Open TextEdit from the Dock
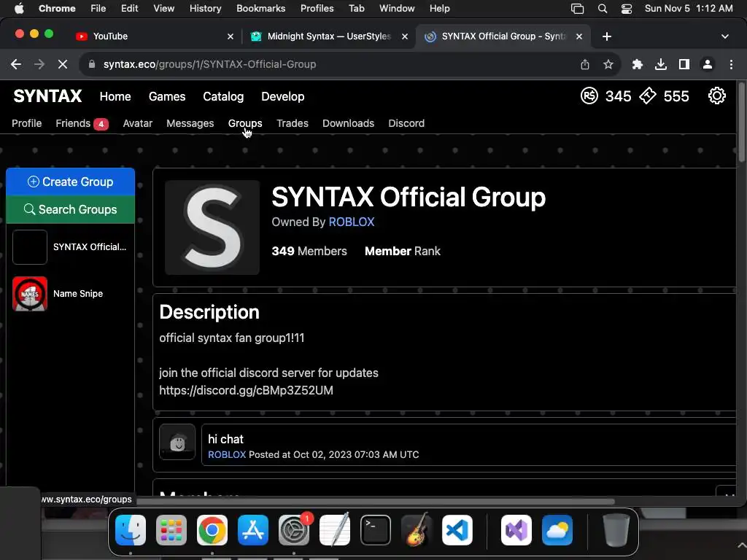Screen dimensions: 747x560 pyautogui.click(x=334, y=530)
